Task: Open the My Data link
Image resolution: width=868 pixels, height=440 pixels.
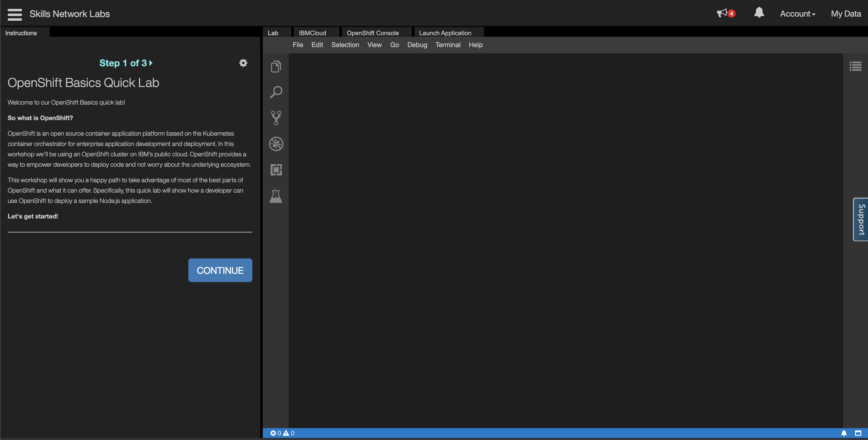Action: [845, 14]
